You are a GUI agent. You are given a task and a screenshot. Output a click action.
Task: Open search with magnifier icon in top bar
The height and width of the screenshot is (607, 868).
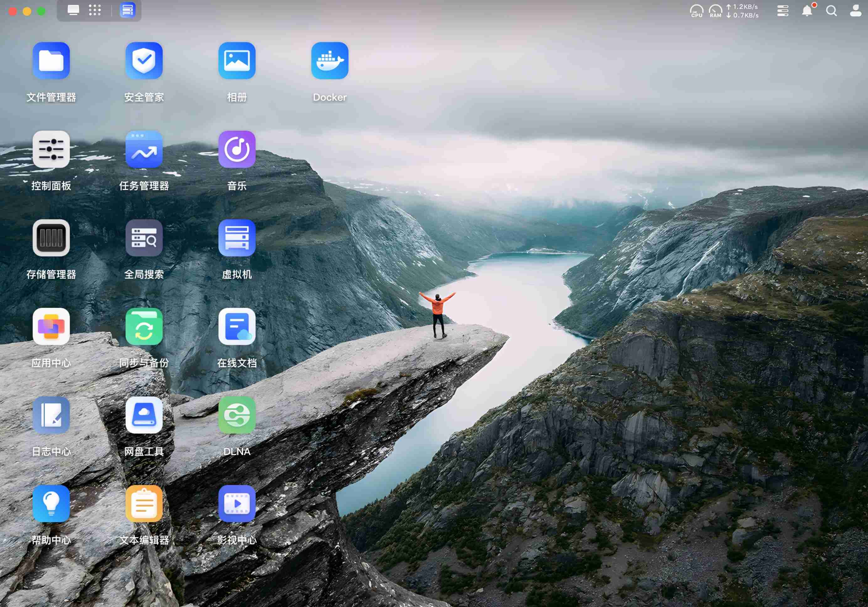pyautogui.click(x=831, y=11)
